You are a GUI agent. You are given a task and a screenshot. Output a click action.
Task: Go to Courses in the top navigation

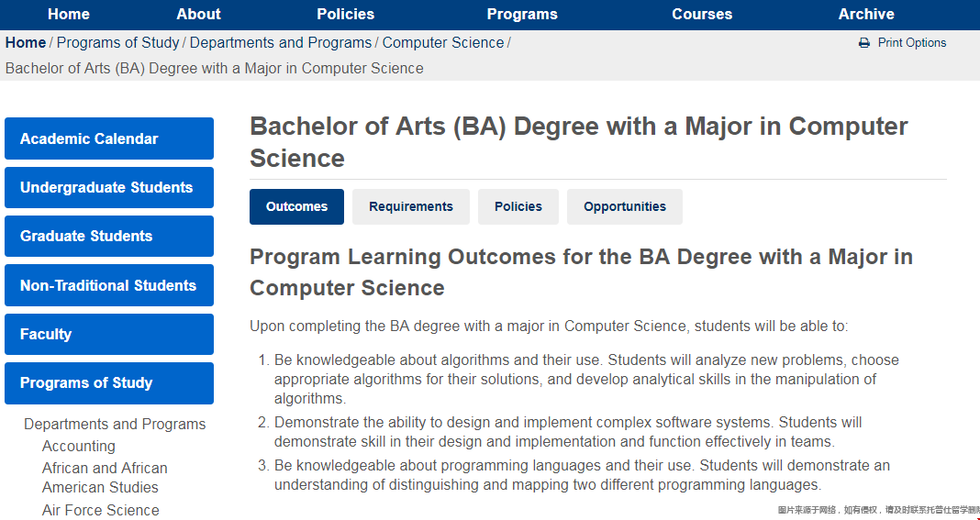[x=702, y=15]
